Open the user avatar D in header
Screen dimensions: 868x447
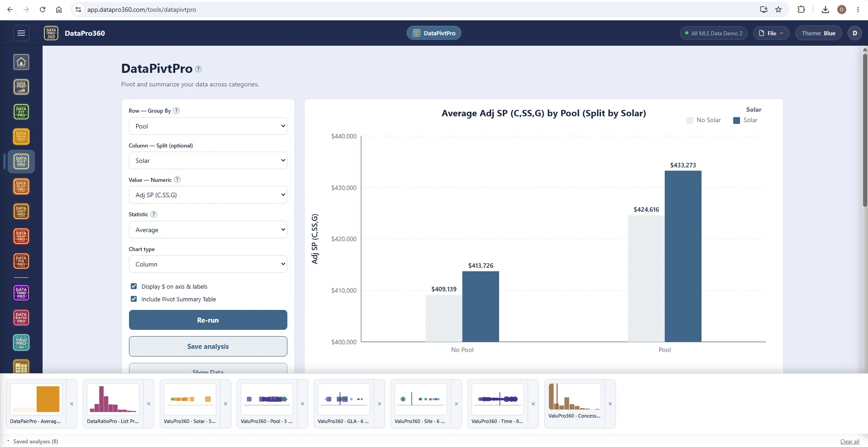point(855,33)
